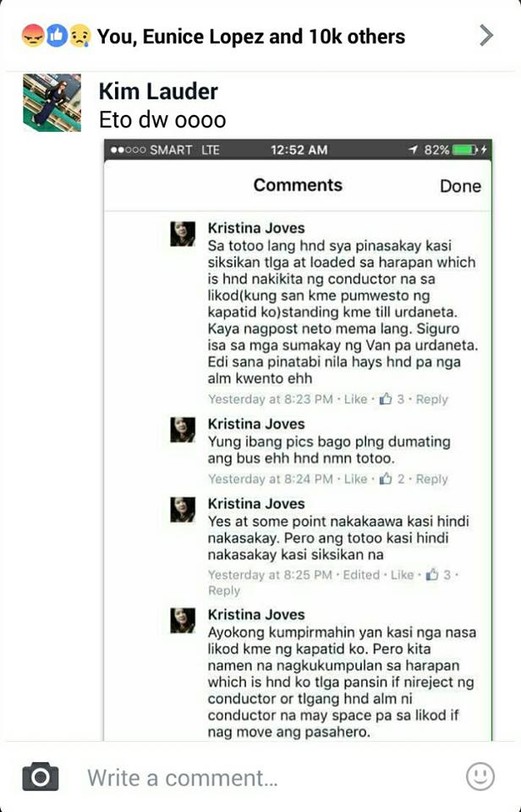Tap Done in the Comments header
The image size is (521, 812).
(460, 186)
